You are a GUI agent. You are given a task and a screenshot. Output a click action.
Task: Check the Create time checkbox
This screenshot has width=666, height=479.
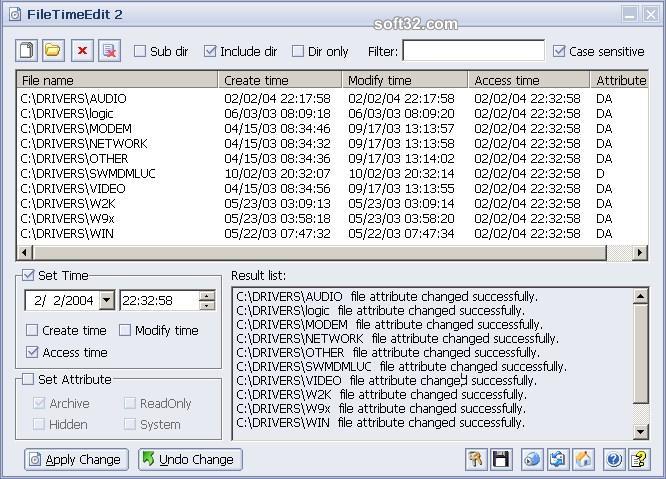click(32, 330)
